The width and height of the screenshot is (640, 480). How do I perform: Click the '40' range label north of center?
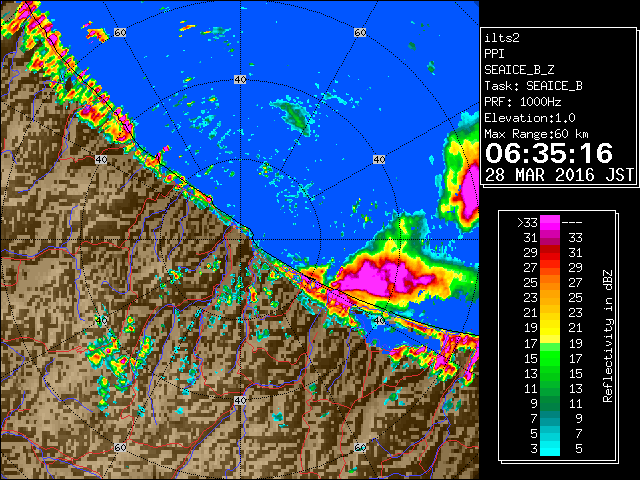(240, 80)
